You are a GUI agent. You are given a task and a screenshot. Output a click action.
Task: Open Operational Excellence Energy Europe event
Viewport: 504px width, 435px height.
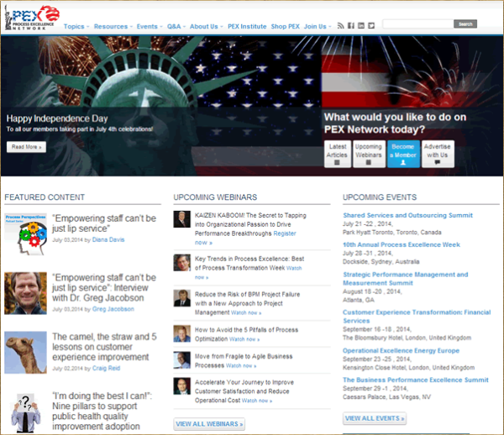(401, 350)
